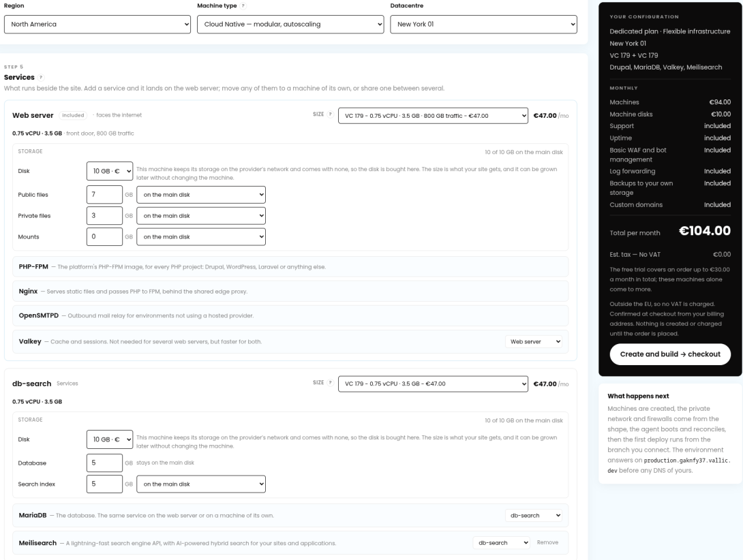Move MariaDB using its machine dropdown
This screenshot has height=560, width=743.
(534, 516)
